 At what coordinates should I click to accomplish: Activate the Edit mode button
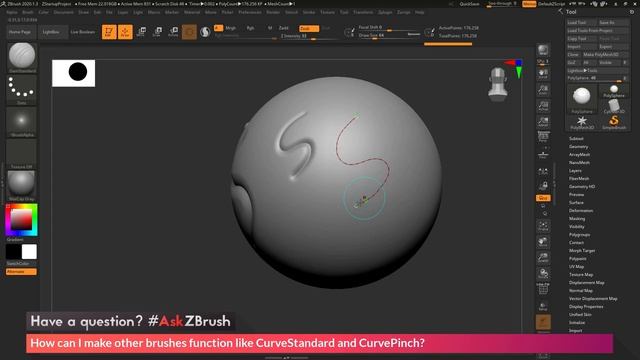(109, 32)
